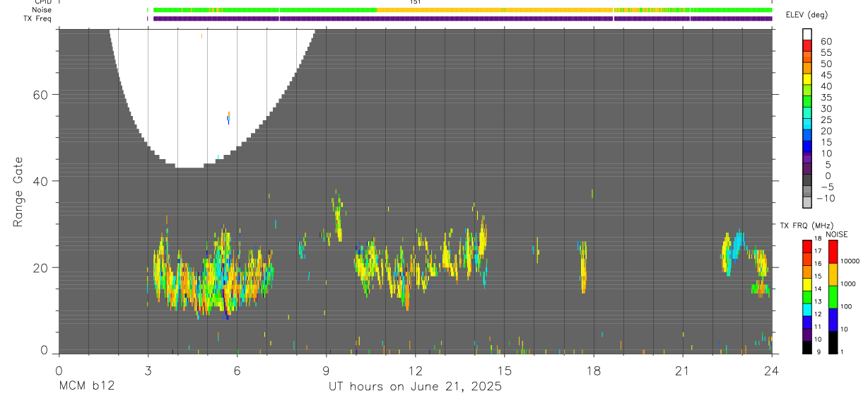Click the '21' tick on the UT hours axis
This screenshot has height=401, width=868.
683,371
